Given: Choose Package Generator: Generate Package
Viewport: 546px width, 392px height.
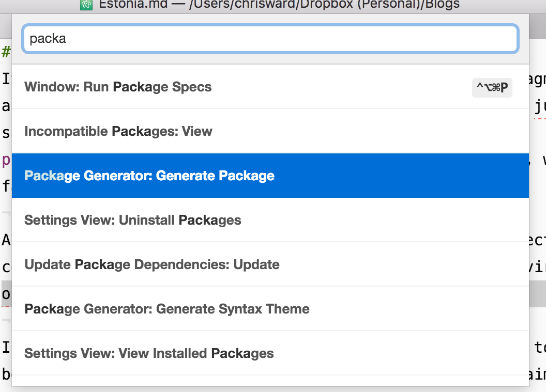Looking at the screenshot, I should point(149,176).
